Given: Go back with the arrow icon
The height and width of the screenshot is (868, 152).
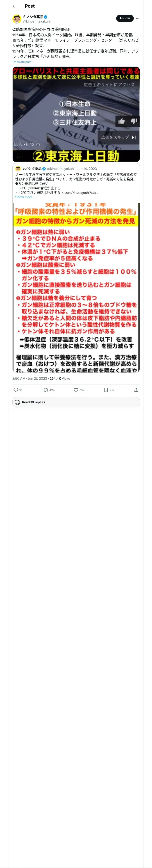Looking at the screenshot, I should (15, 6).
